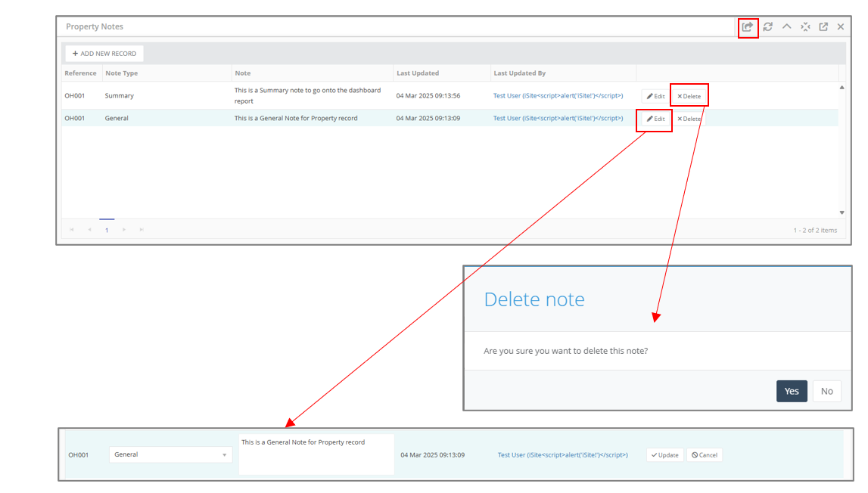Select the OH001 reference in the Summary row
The height and width of the screenshot is (493, 868).
point(75,96)
